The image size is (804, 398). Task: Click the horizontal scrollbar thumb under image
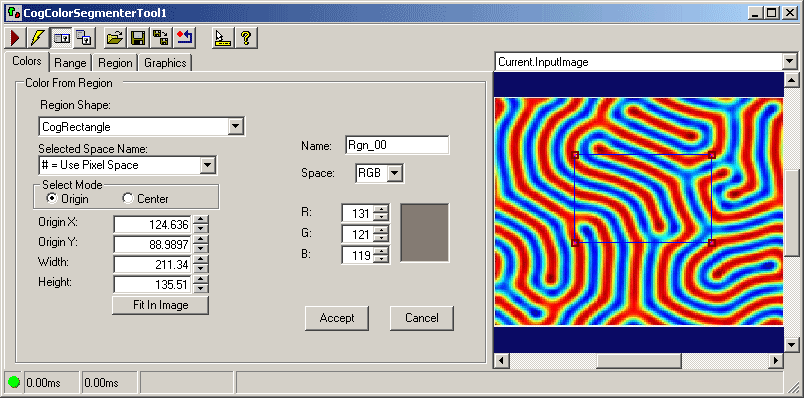coord(638,361)
